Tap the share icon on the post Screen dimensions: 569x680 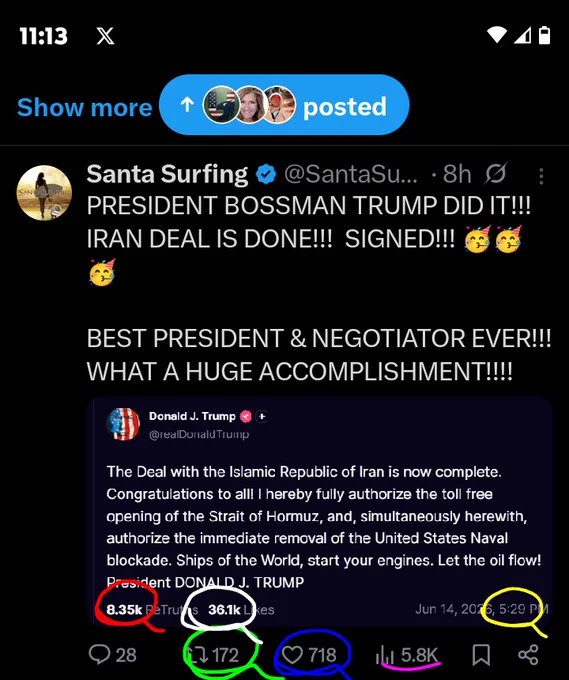point(528,654)
